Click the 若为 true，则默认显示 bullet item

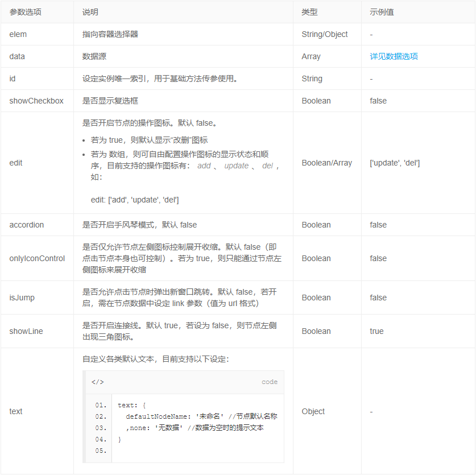[149, 140]
